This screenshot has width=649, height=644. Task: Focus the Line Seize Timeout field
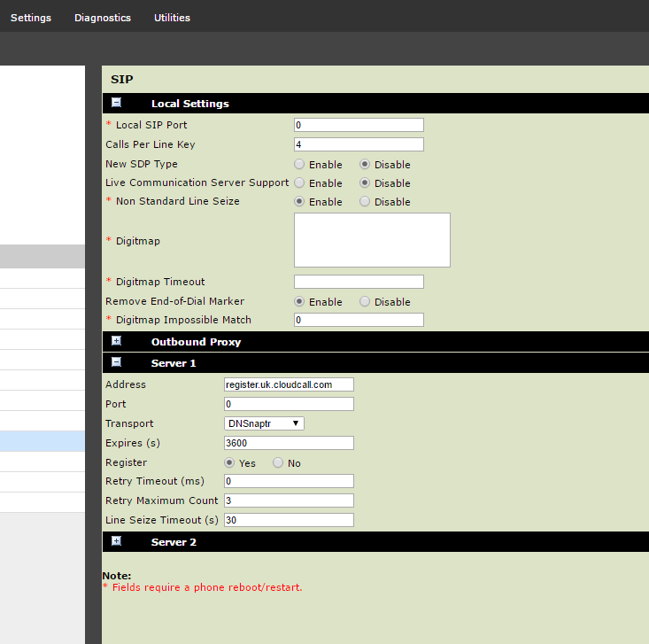(x=289, y=520)
